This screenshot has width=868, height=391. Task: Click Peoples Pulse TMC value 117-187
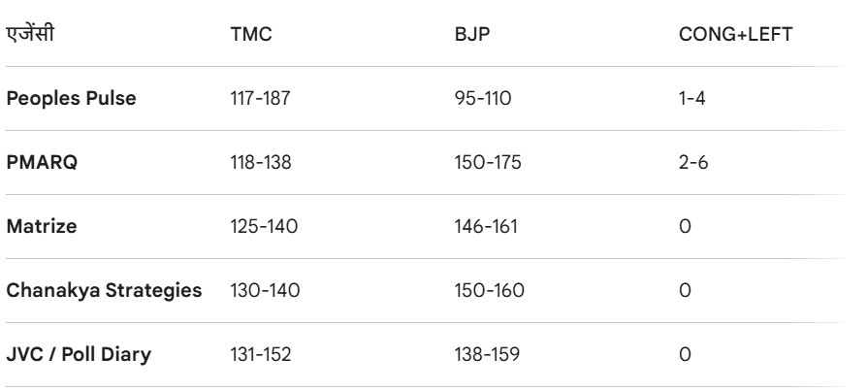(257, 98)
